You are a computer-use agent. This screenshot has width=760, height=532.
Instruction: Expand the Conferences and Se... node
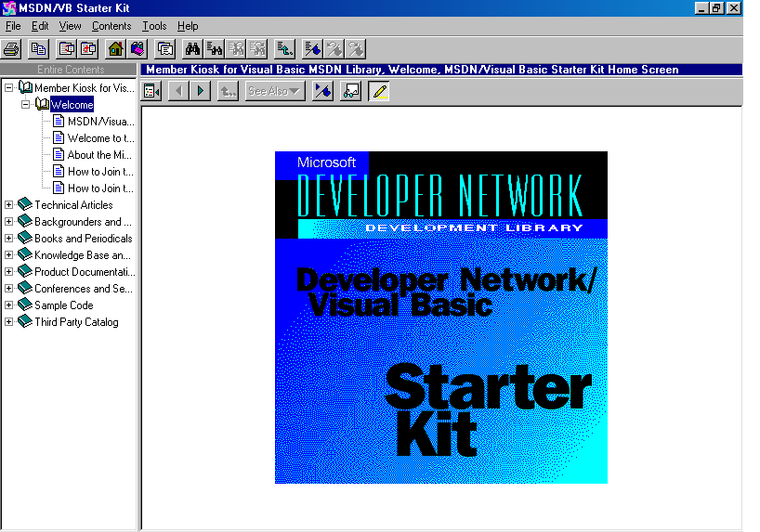click(8, 289)
